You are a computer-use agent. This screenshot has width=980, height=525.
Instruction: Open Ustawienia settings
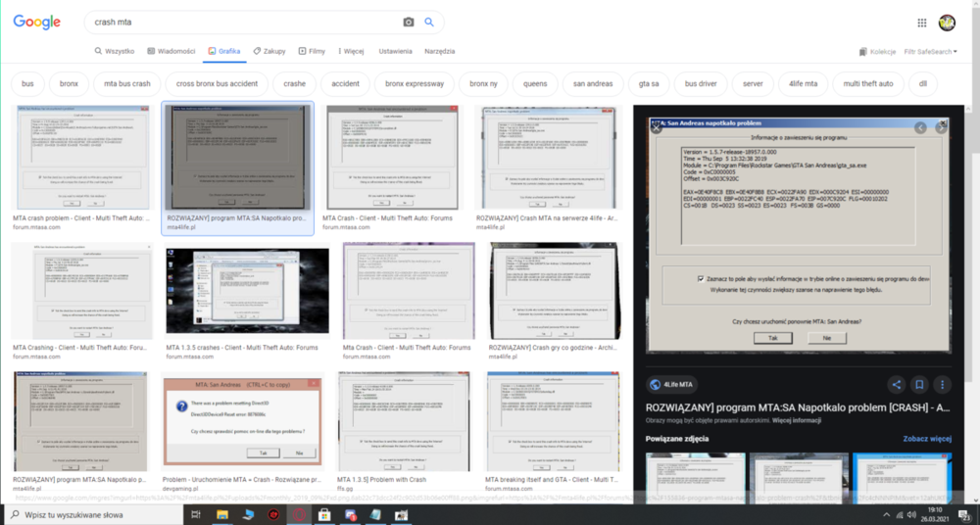pyautogui.click(x=396, y=51)
